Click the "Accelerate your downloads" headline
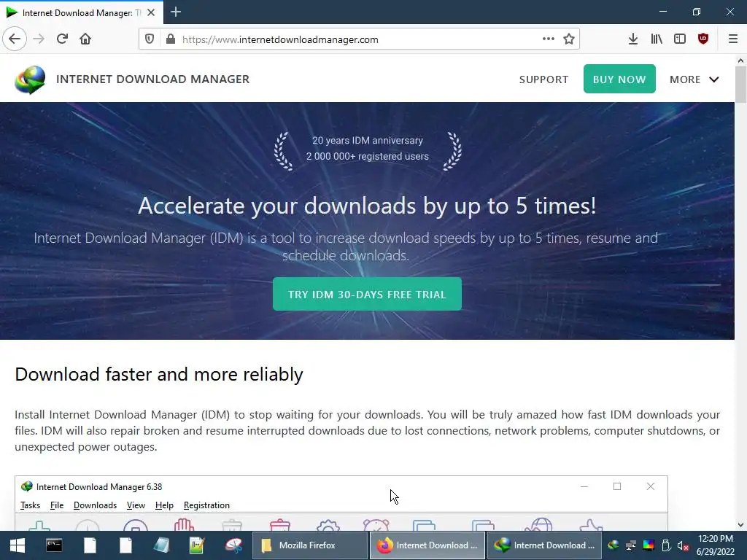This screenshot has width=747, height=560. [x=368, y=206]
